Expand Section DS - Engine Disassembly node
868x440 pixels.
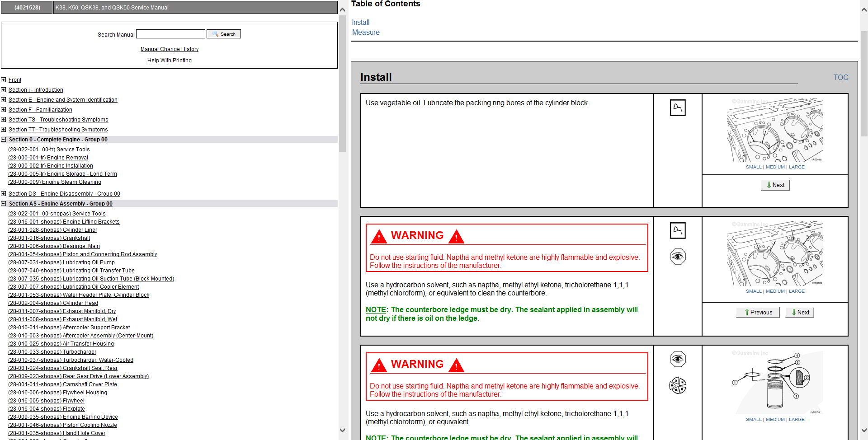tap(4, 194)
